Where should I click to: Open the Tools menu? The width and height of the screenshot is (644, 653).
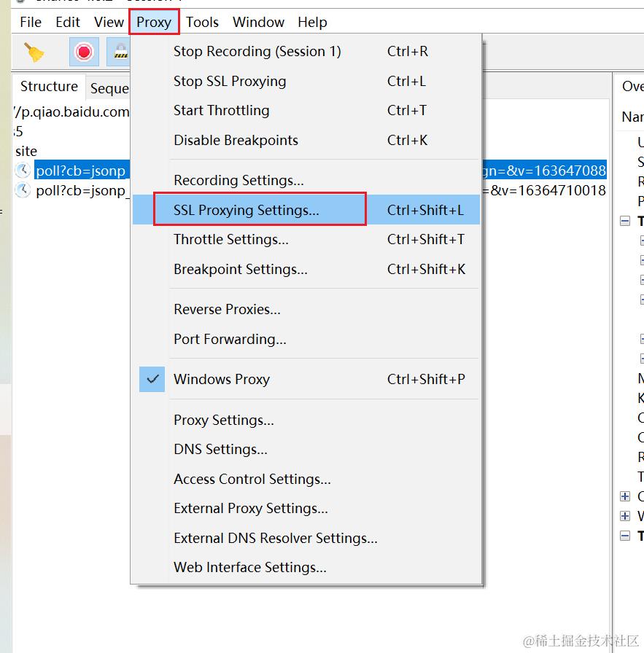click(x=202, y=22)
